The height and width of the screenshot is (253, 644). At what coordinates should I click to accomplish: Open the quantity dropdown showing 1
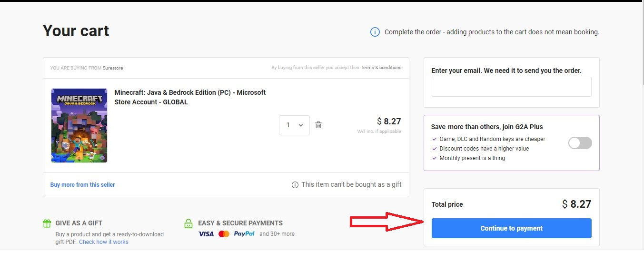click(294, 125)
